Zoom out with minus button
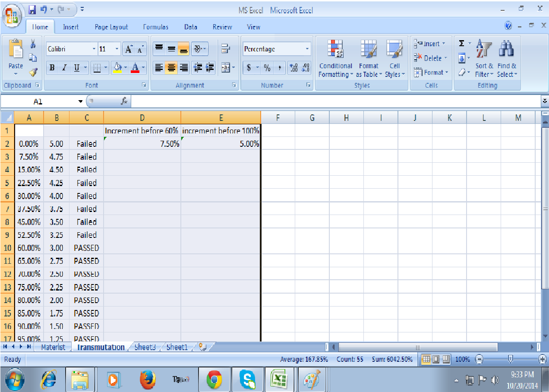The image size is (549, 392). click(478, 359)
